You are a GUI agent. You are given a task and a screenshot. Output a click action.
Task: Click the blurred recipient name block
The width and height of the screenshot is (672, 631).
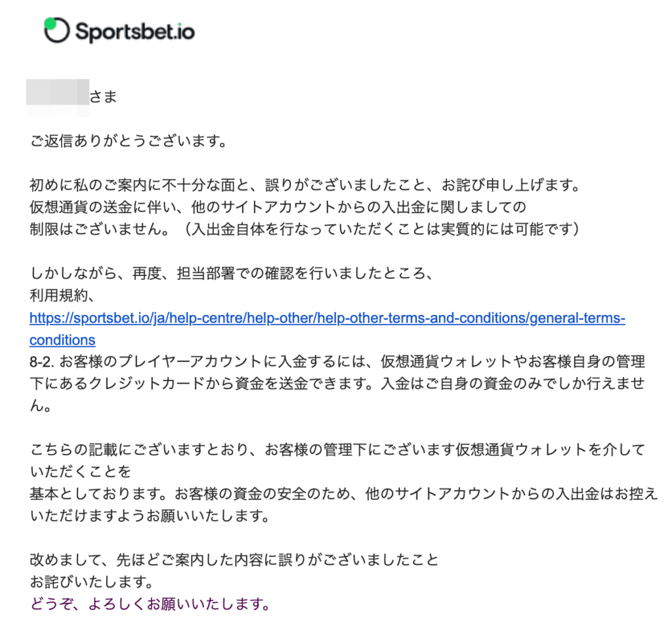58,97
